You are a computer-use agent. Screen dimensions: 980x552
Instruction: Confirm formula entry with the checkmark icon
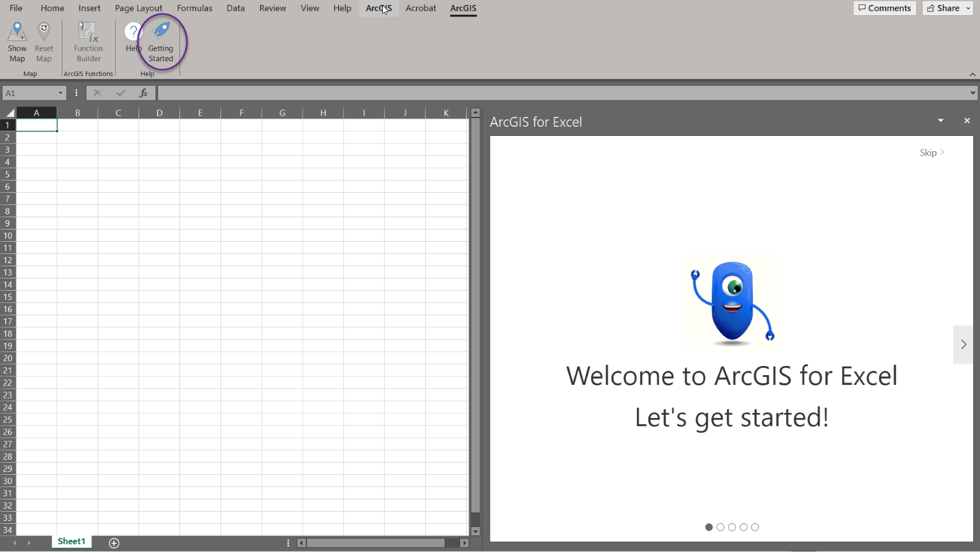click(121, 93)
